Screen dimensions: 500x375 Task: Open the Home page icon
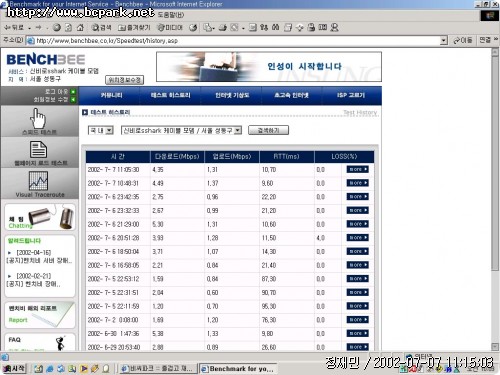pos(80,28)
